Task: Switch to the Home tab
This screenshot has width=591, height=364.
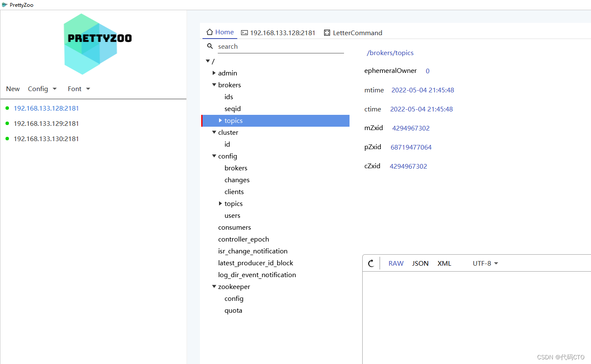Action: coord(220,32)
